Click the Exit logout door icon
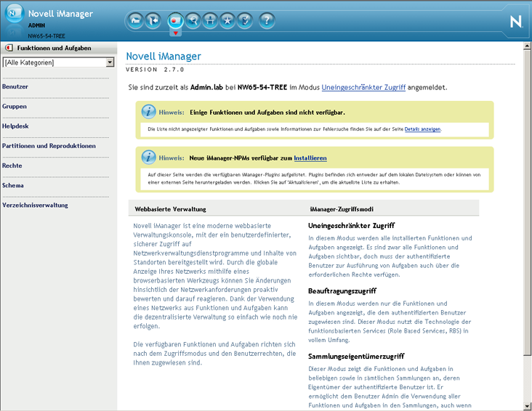Screen dimensions: 532x411 pos(153,20)
